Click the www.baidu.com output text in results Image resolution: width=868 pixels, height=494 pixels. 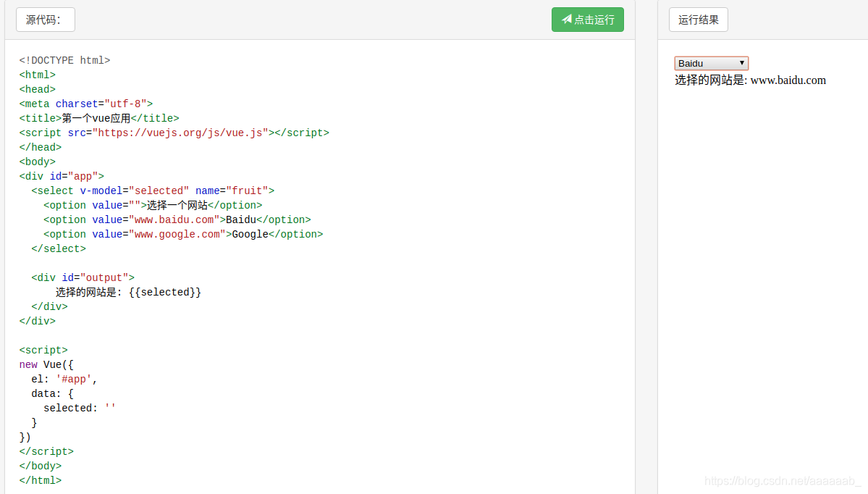tap(788, 80)
